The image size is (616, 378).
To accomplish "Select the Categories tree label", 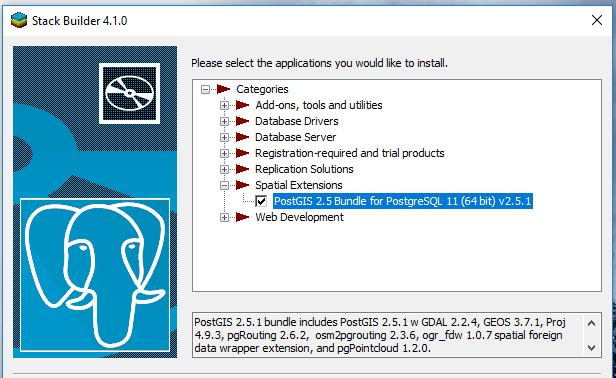I will (x=262, y=89).
